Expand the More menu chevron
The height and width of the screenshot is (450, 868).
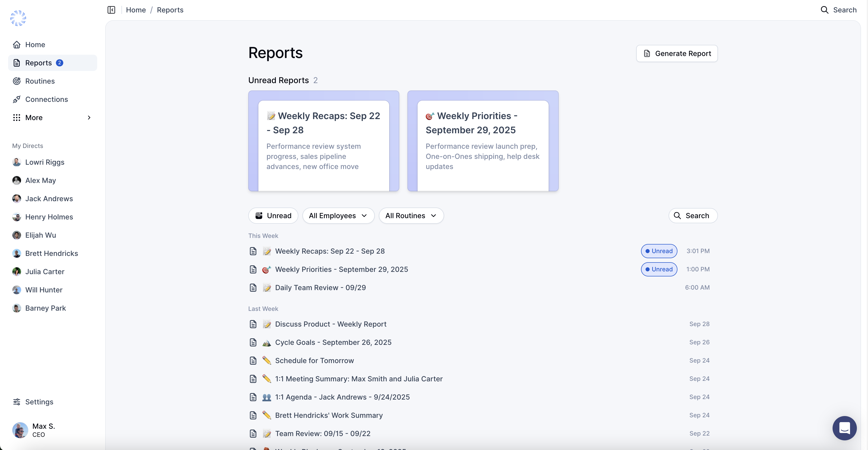coord(89,117)
